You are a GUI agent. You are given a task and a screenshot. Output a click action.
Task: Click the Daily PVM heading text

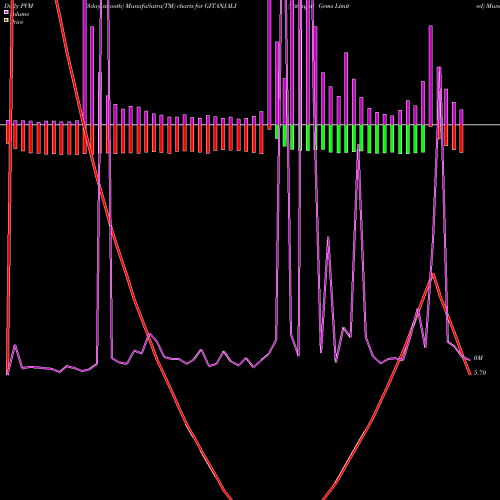[x=19, y=6]
